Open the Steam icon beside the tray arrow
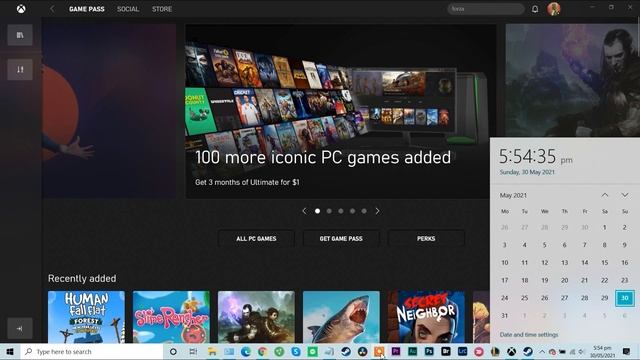Viewport: 640px width, 360px height. pos(528,351)
